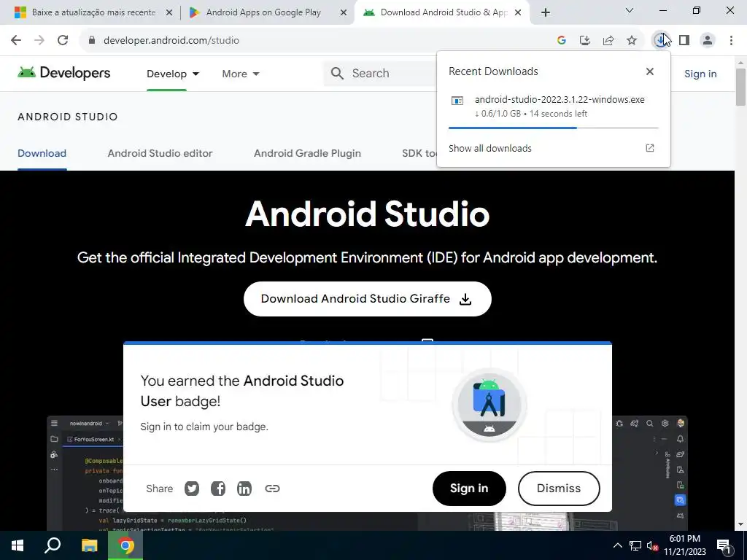Go back using the browser back arrow

[16, 41]
